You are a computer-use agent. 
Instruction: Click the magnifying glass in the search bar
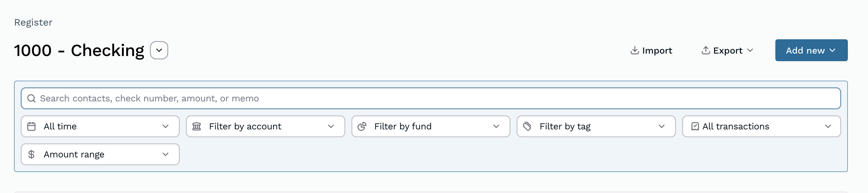pyautogui.click(x=32, y=98)
